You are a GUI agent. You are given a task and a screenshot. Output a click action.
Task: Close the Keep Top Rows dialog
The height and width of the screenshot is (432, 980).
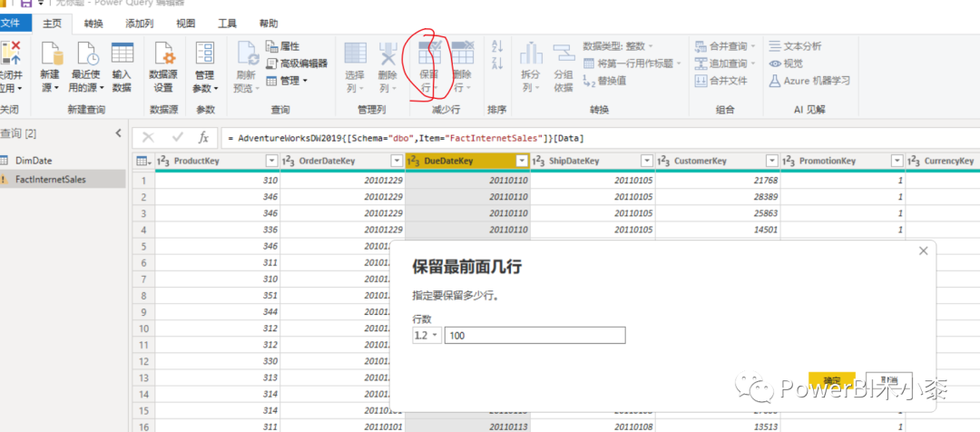coord(923,250)
